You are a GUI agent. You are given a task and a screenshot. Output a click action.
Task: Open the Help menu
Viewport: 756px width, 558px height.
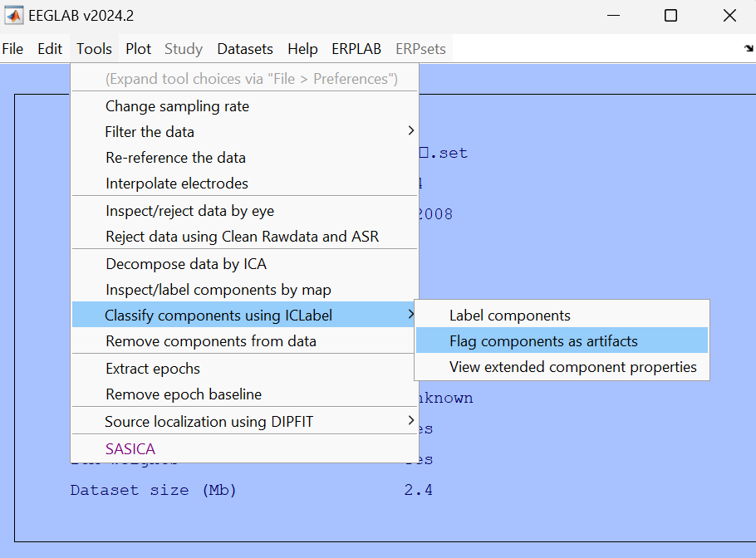point(302,49)
